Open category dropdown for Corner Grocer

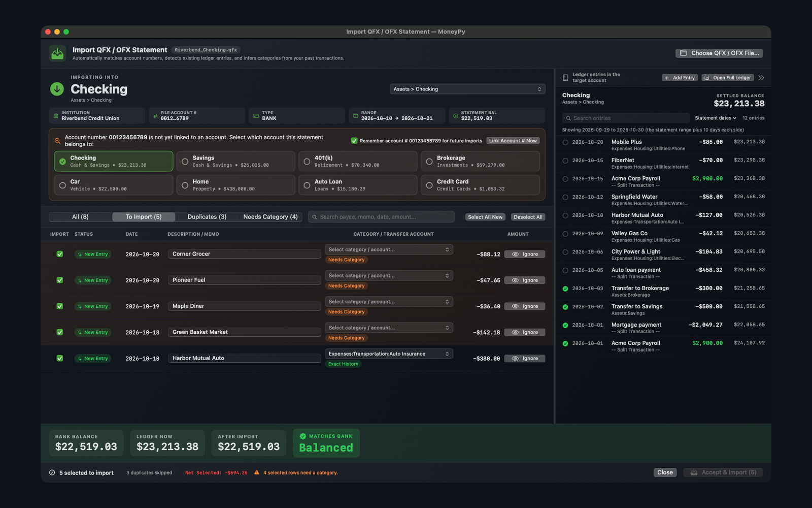(389, 249)
